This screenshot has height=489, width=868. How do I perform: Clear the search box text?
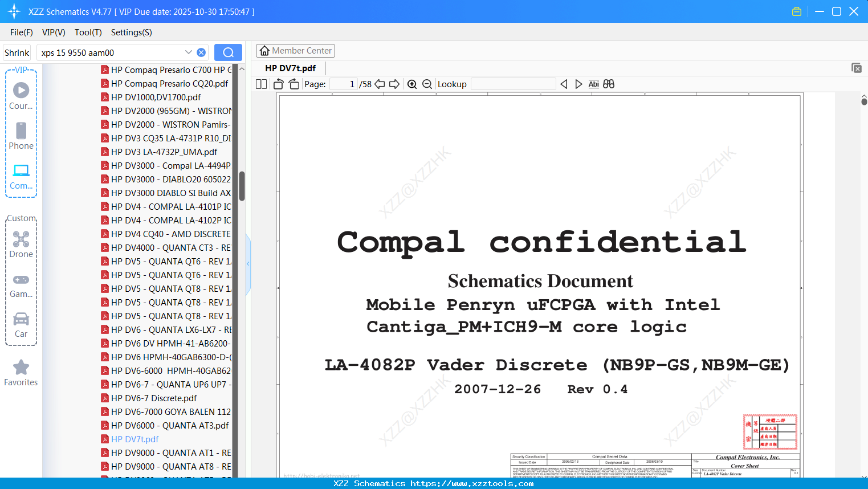point(201,52)
